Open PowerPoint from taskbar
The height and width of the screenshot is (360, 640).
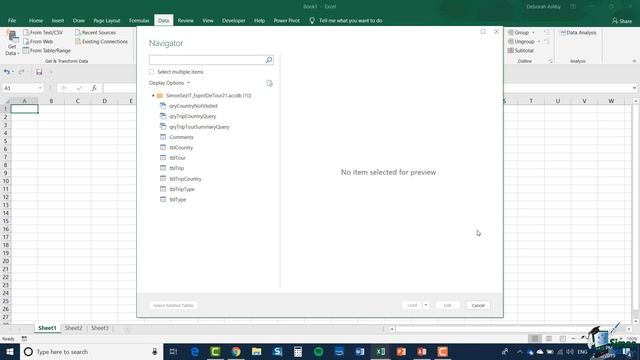coord(401,351)
